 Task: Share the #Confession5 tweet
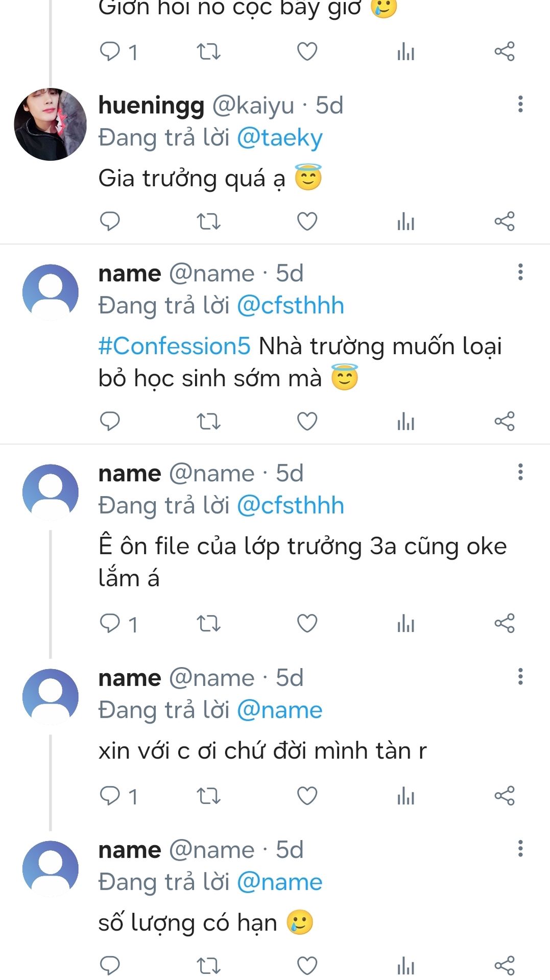(x=504, y=421)
